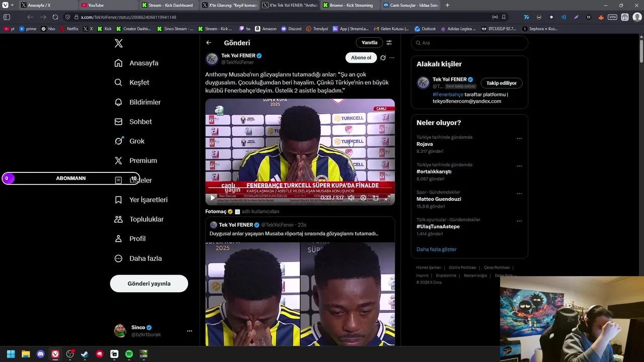Image resolution: width=644 pixels, height=362 pixels.
Task: Open Discord bookmark in bookmarks bar
Action: tap(291, 29)
